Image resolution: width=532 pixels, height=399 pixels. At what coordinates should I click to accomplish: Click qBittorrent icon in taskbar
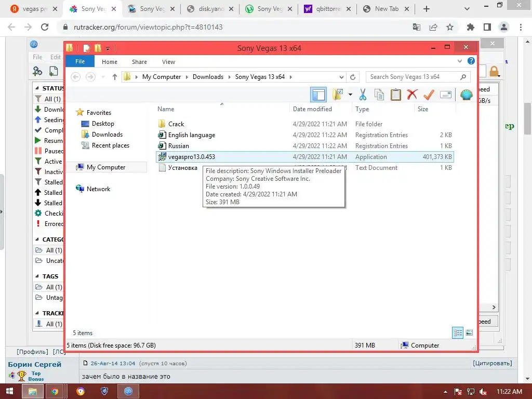tap(128, 392)
